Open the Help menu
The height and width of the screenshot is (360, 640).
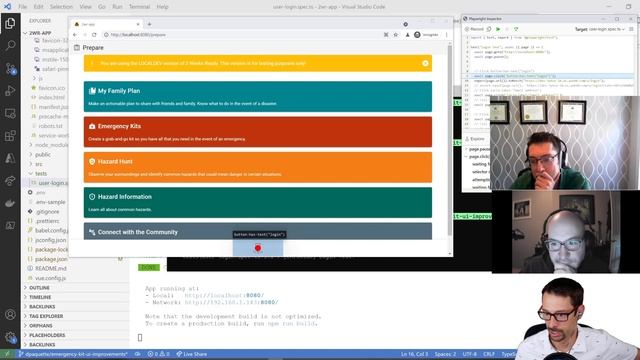162,7
